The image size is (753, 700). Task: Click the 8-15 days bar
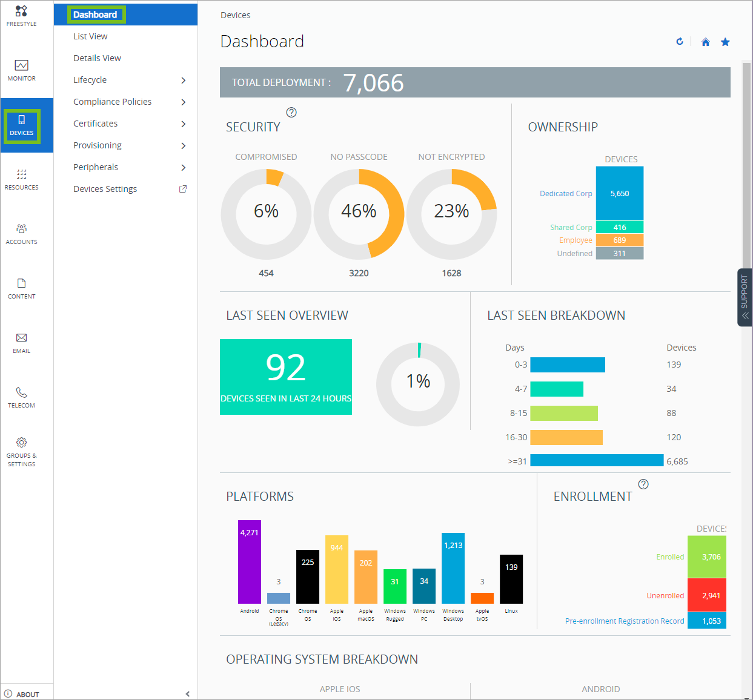[564, 413]
